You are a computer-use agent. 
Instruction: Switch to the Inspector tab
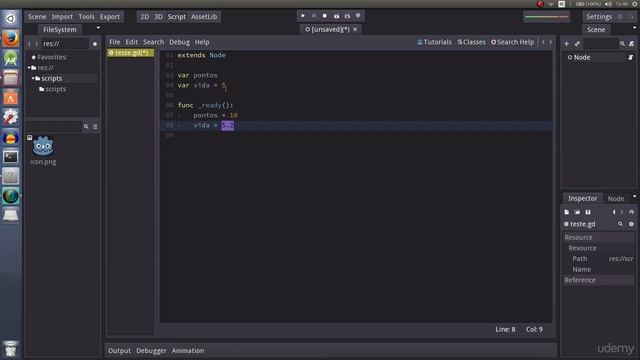(x=582, y=198)
